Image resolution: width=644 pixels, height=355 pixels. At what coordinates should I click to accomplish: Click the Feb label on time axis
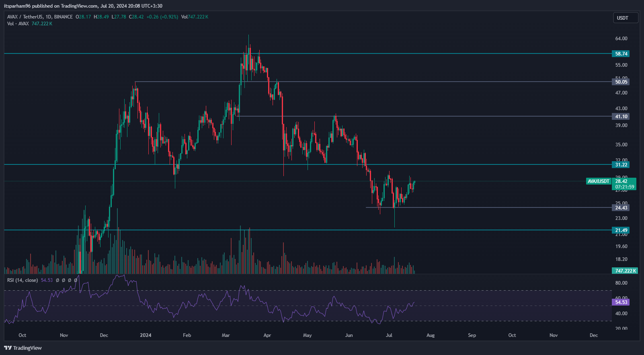tap(187, 335)
